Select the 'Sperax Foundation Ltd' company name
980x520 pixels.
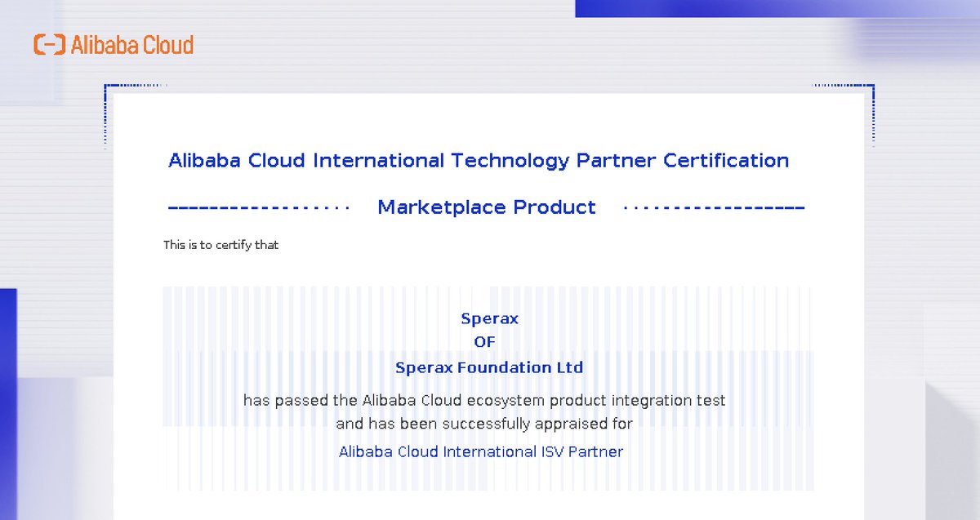coord(489,367)
